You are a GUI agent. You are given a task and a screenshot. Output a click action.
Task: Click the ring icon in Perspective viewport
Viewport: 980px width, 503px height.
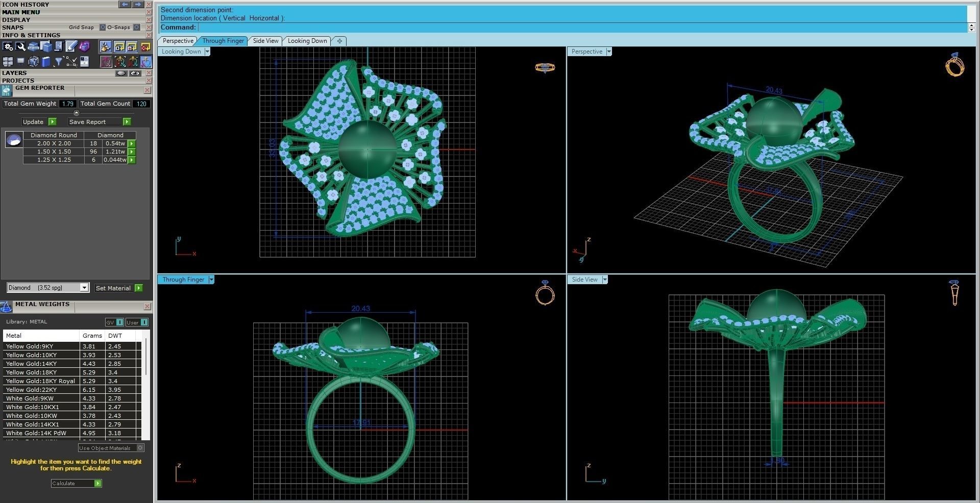click(954, 65)
